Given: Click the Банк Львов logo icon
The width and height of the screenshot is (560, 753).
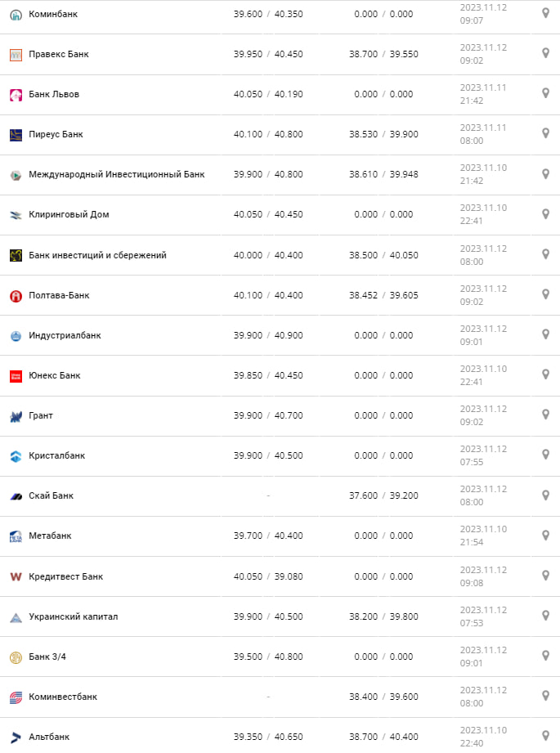Looking at the screenshot, I should tap(16, 95).
